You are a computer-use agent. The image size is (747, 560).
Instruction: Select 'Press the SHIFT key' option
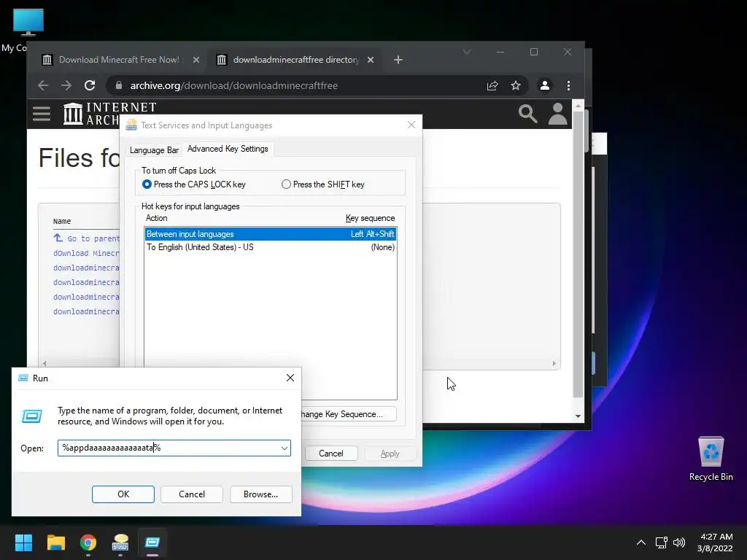coord(323,184)
